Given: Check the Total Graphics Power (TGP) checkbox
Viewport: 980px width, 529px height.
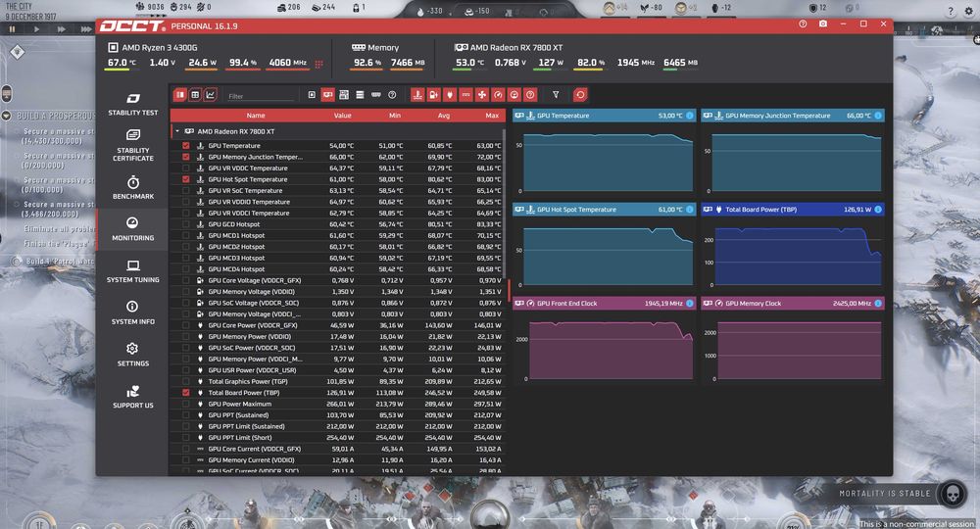Looking at the screenshot, I should click(185, 382).
